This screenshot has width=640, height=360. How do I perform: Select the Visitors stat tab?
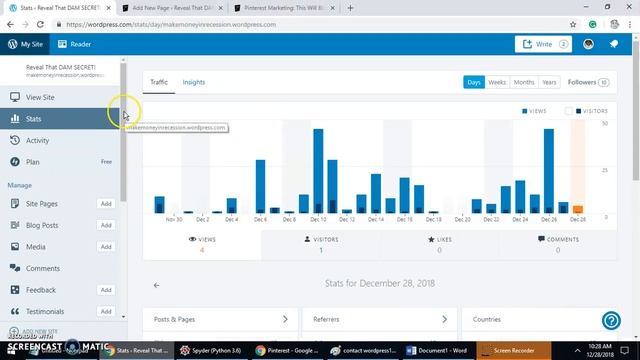[321, 244]
